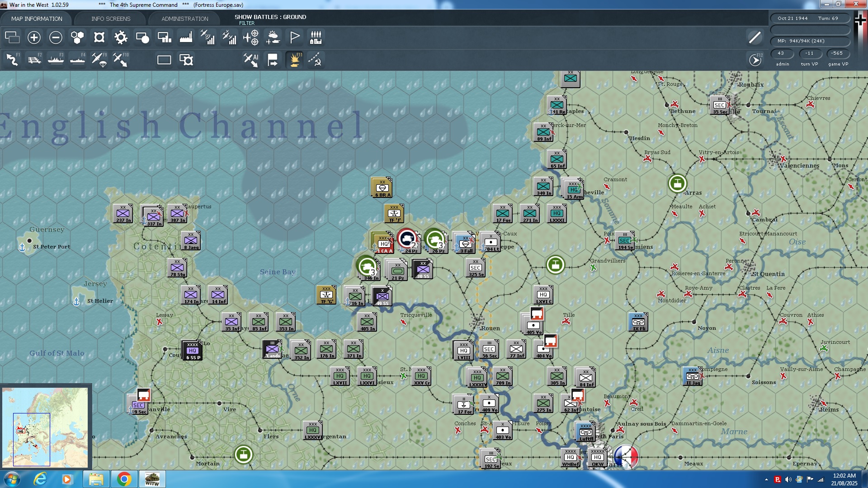Click the St Peter Port anchor icon
Viewport: 868px width, 488px height.
pyautogui.click(x=22, y=247)
